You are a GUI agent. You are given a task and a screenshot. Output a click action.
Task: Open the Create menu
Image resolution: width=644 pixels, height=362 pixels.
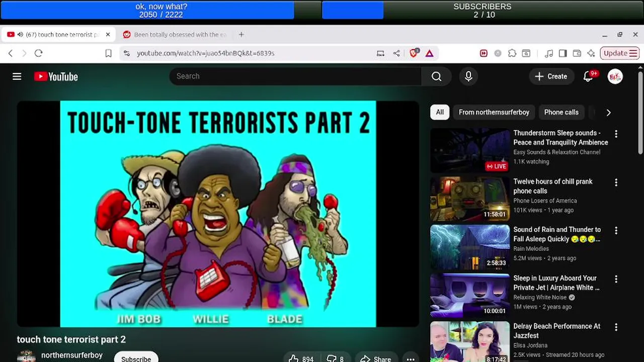tap(551, 76)
